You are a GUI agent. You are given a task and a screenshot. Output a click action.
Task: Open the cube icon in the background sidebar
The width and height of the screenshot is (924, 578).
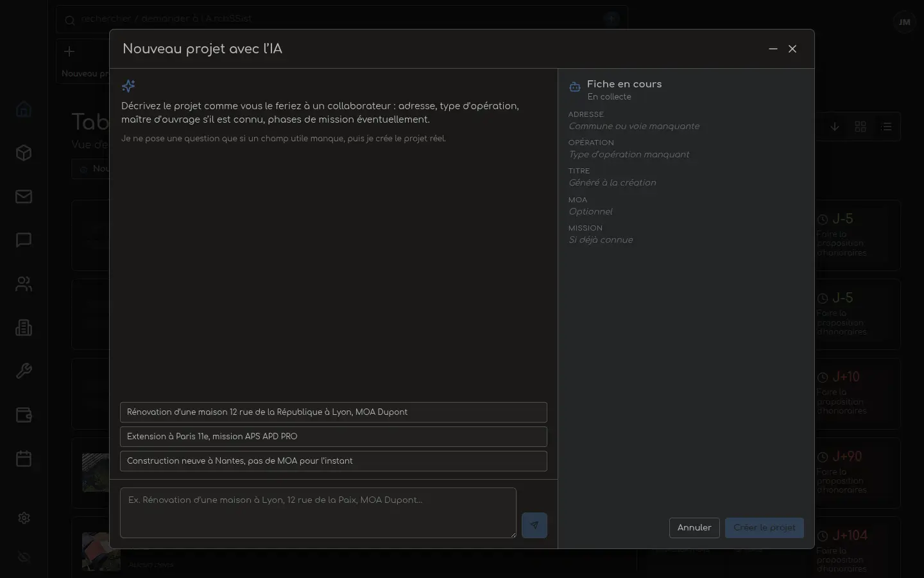(24, 153)
